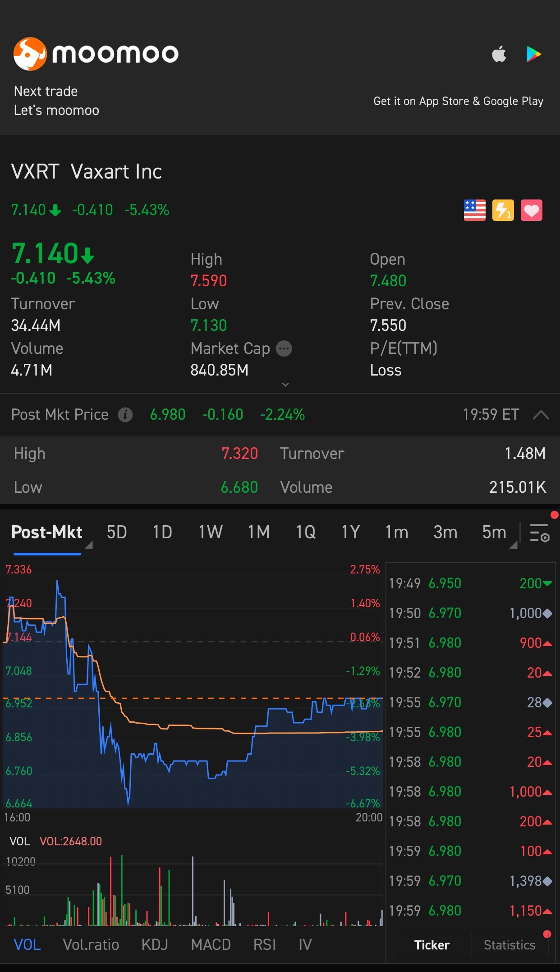Select the 19:59 6.970 ticker row with 1,398
This screenshot has width=560, height=972.
click(x=471, y=881)
